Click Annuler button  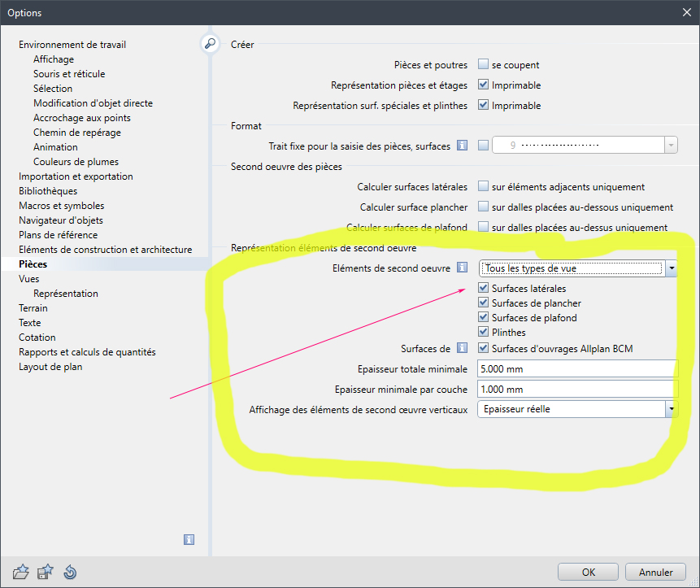(655, 572)
